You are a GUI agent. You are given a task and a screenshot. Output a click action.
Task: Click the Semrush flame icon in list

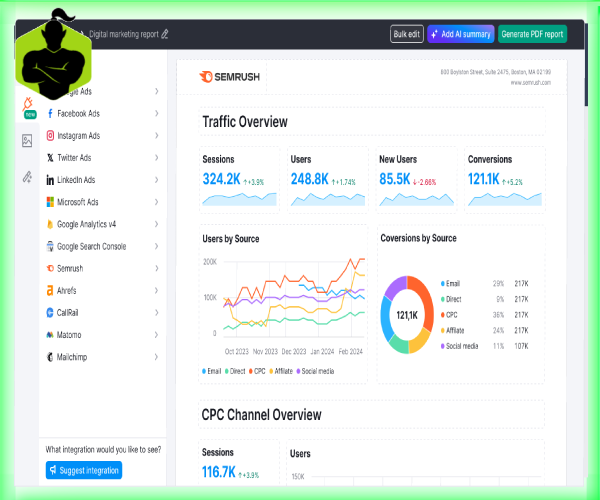50,269
